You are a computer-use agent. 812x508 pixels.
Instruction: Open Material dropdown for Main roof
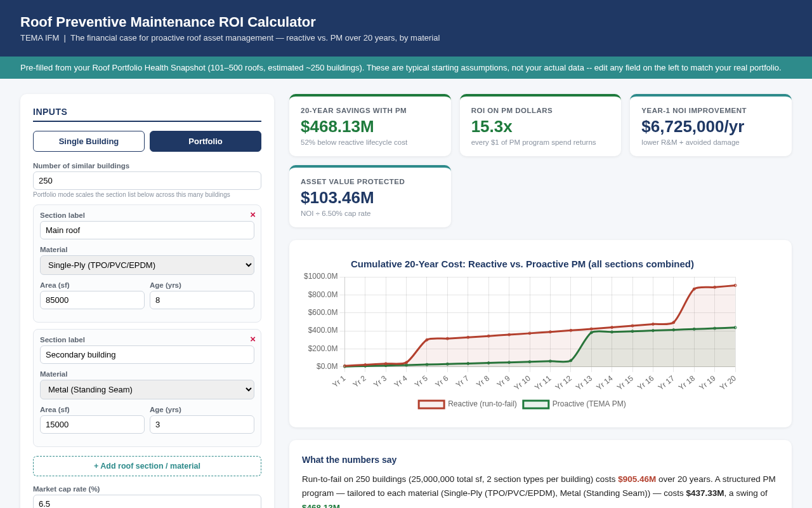[x=147, y=265]
